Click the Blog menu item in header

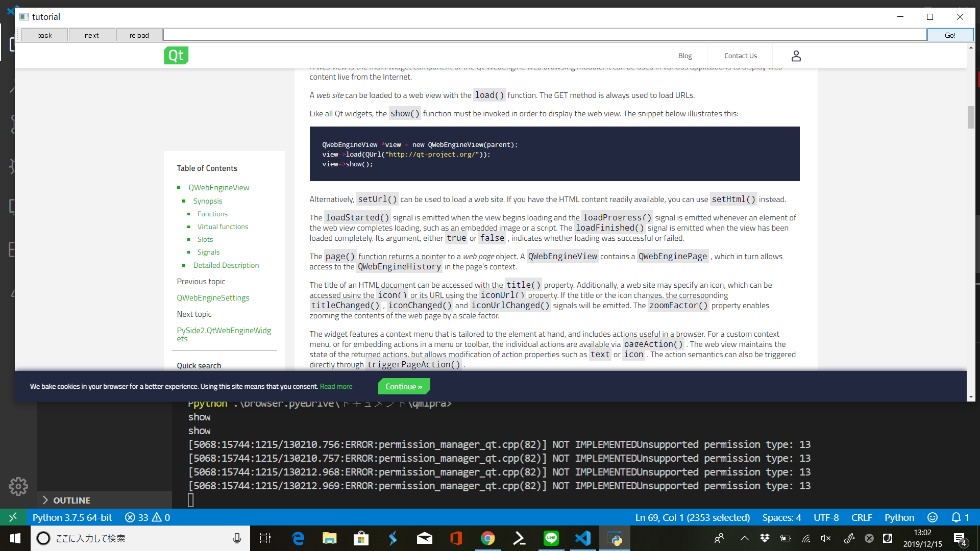coord(684,55)
